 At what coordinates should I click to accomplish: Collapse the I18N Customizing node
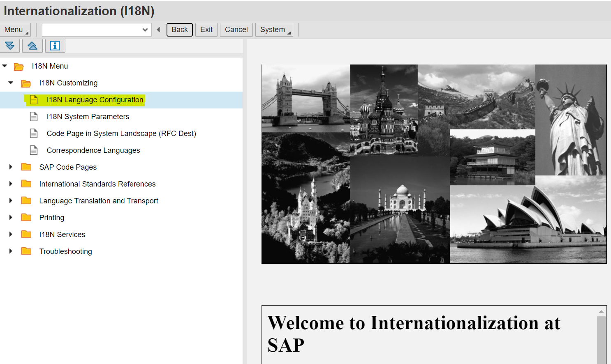click(x=10, y=83)
